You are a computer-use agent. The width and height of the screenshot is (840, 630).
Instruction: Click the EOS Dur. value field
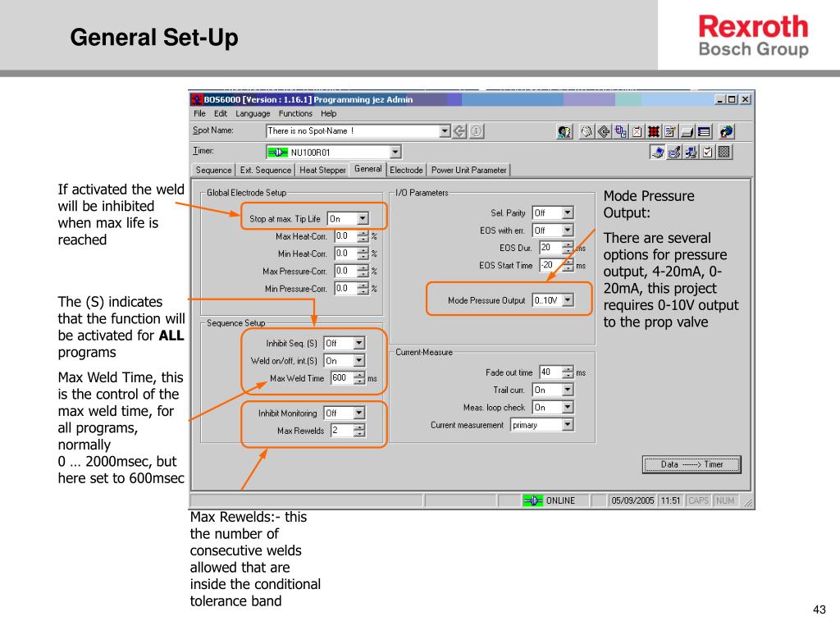(x=550, y=248)
